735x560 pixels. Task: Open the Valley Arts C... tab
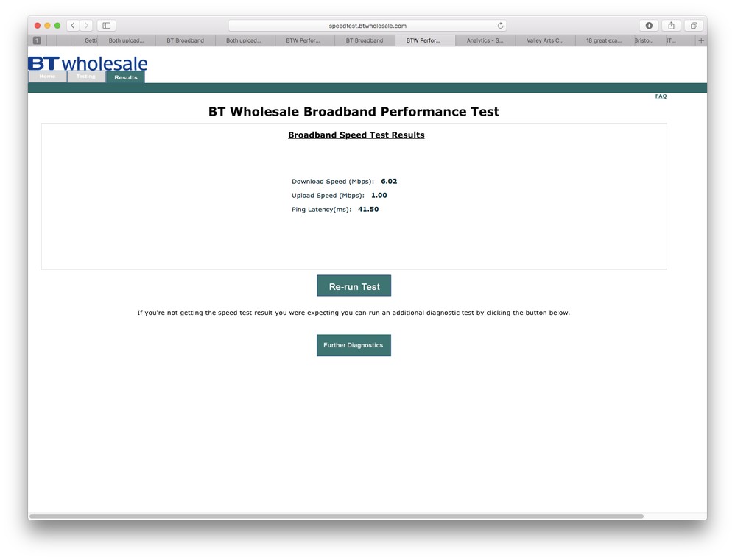(545, 40)
